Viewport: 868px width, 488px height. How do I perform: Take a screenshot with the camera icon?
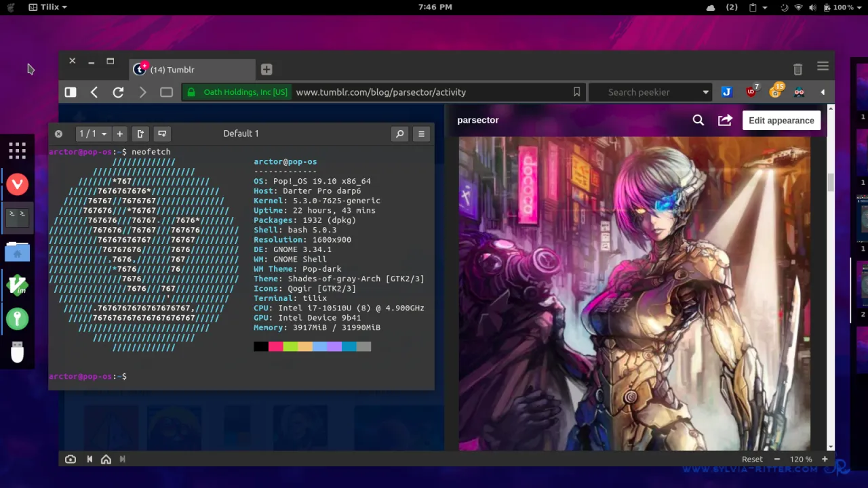[70, 459]
